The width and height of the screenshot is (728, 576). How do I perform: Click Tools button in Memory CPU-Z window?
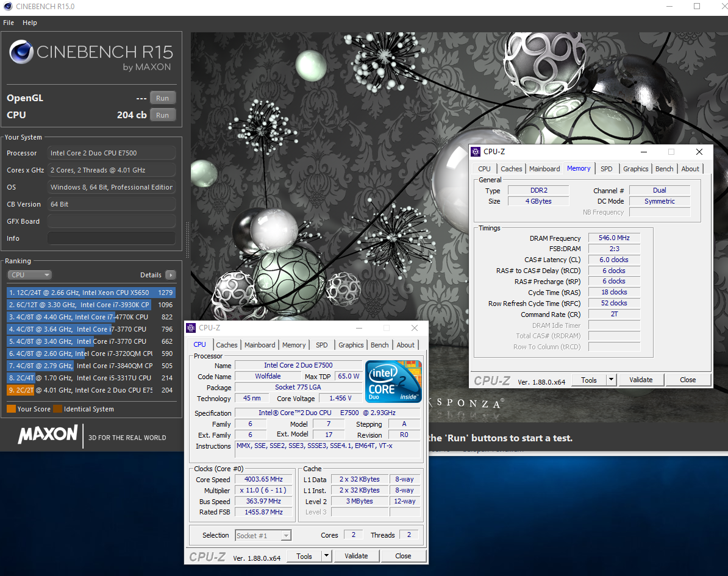tap(589, 380)
